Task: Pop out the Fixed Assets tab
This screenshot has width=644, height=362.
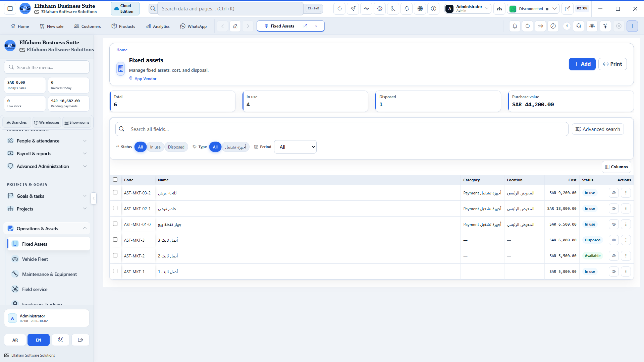Action: tap(305, 26)
